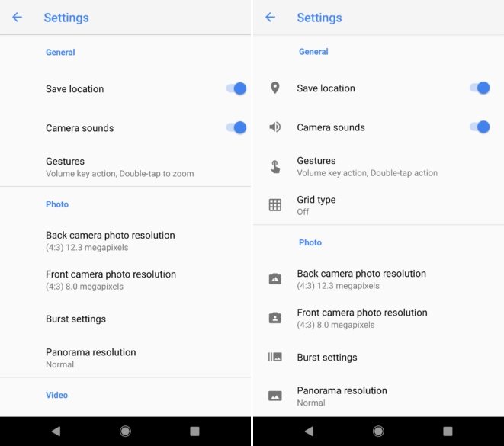Tap the speaker icon next to Camera sounds
This screenshot has height=446, width=504.
click(275, 127)
